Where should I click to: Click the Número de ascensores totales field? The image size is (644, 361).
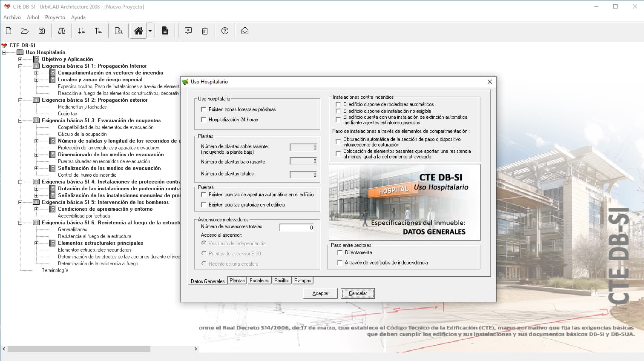point(296,227)
